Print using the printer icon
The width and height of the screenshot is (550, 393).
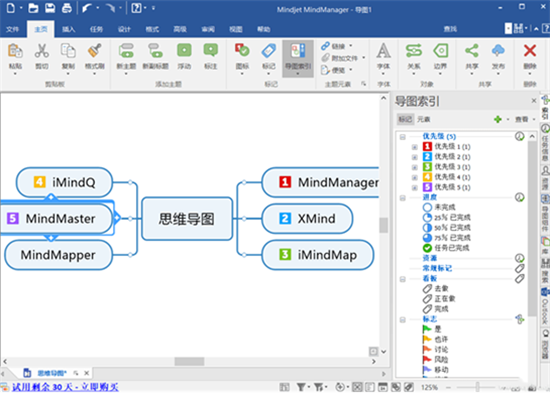pos(67,8)
